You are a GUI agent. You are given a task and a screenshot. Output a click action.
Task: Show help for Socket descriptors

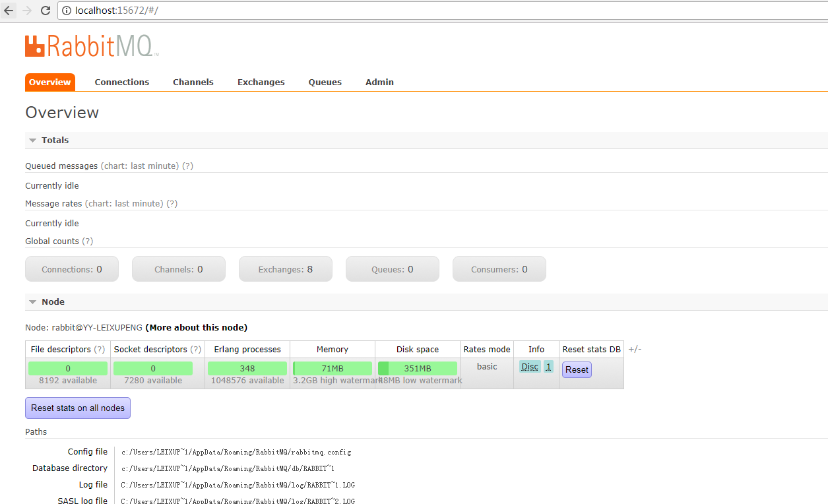pyautogui.click(x=196, y=350)
